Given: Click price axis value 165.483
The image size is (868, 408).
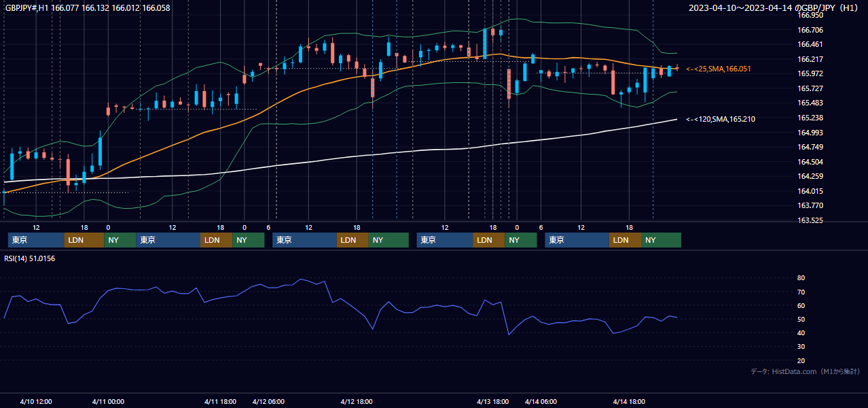Looking at the screenshot, I should [810, 103].
